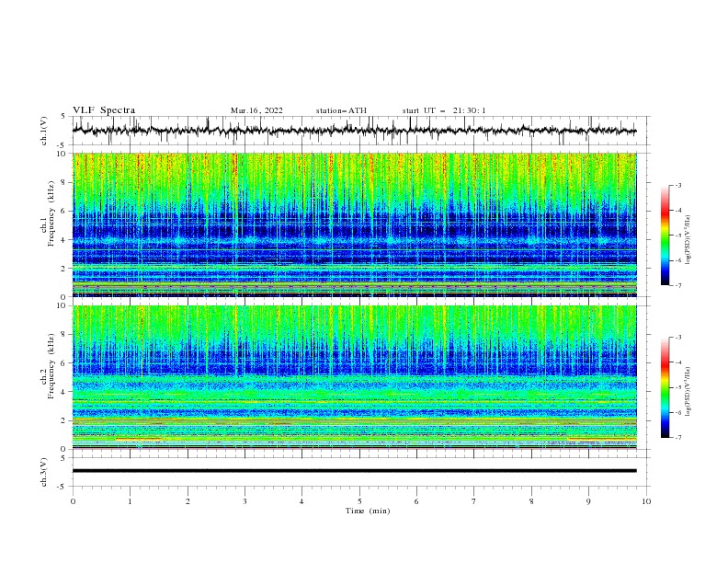Click the ch.1 colorbar log(PSD)(V²/Hz) label
Viewport: 728px width, 563px height.
(688, 239)
